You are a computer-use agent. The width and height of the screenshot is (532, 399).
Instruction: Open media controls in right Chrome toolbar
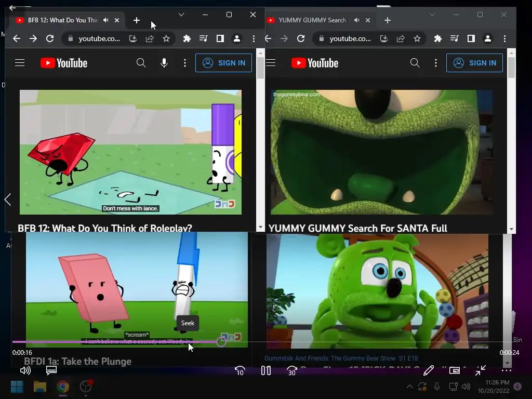[455, 38]
